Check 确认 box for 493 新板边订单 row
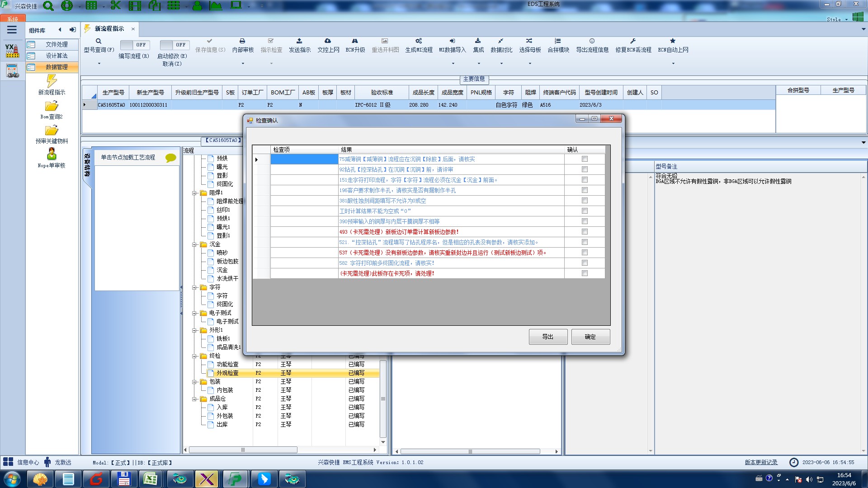The width and height of the screenshot is (868, 488). (x=585, y=232)
